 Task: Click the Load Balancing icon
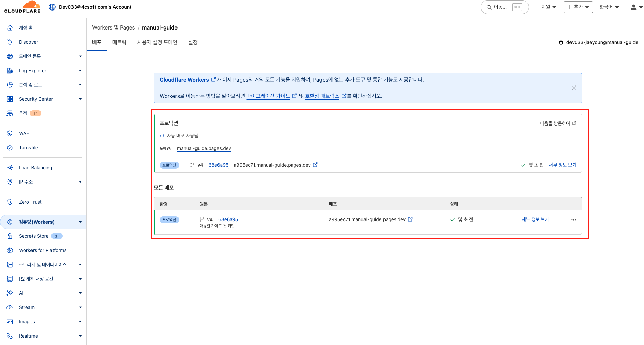(10, 168)
